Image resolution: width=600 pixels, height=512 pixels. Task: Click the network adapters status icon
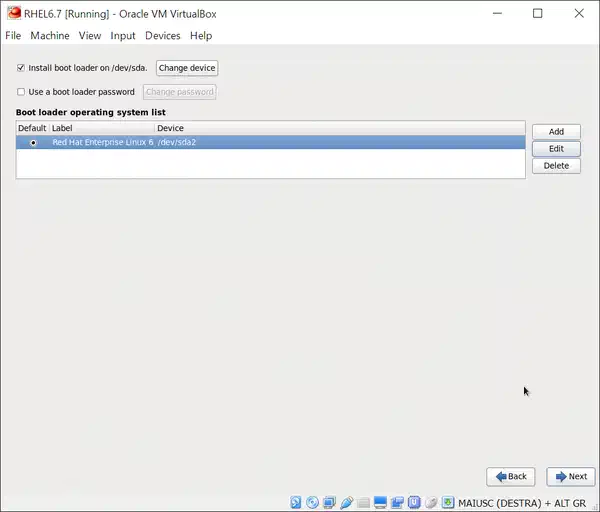(x=329, y=502)
